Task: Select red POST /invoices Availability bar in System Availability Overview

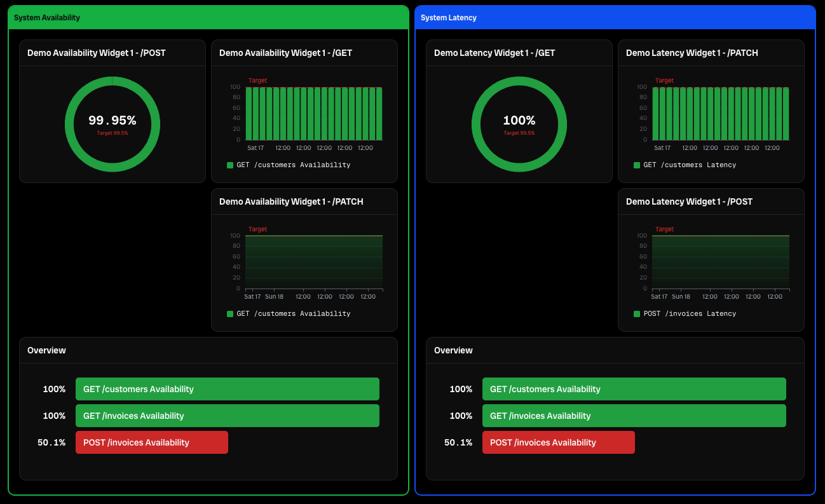Action: click(x=152, y=442)
